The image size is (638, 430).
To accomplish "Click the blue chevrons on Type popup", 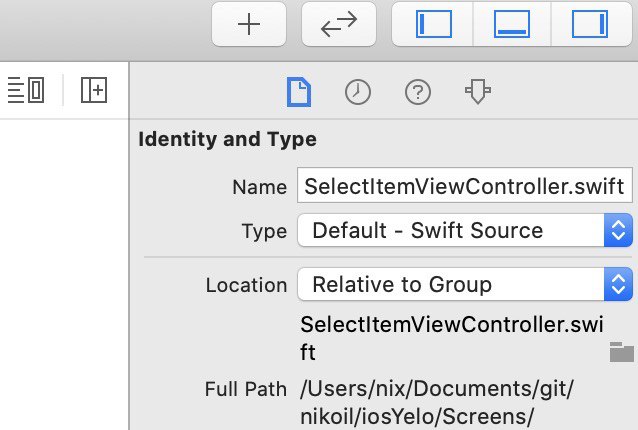I will pyautogui.click(x=618, y=231).
